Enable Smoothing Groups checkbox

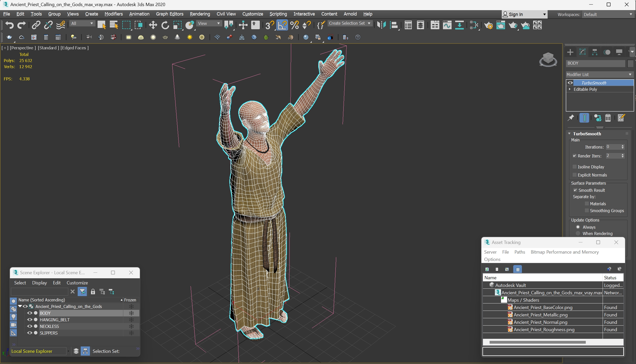[587, 211]
